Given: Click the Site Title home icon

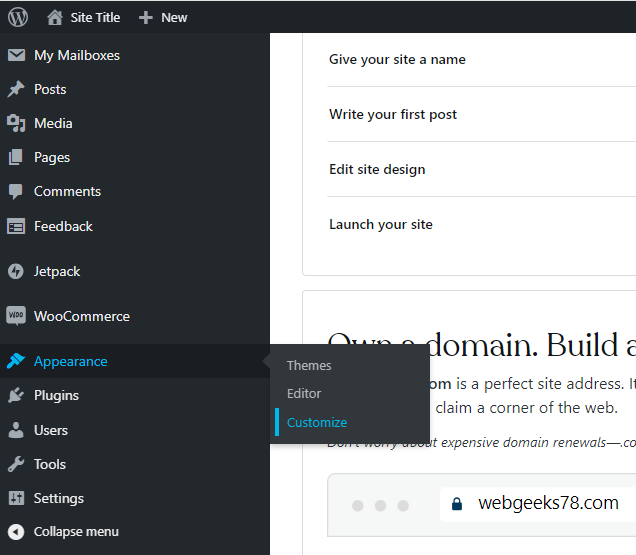Looking at the screenshot, I should [54, 17].
